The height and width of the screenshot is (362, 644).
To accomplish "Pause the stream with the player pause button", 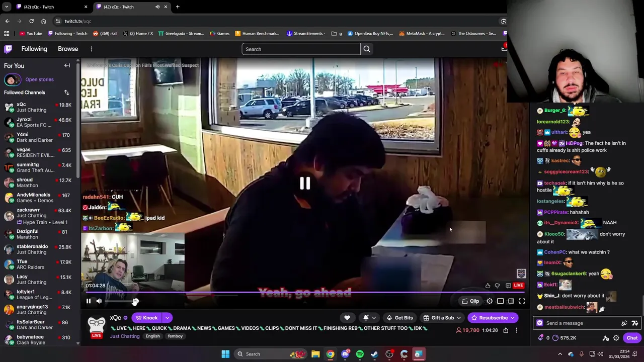I will pos(89,301).
